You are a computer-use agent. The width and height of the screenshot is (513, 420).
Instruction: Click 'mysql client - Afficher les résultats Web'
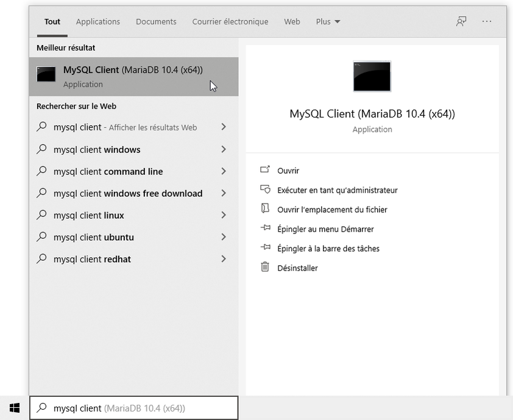coord(133,127)
